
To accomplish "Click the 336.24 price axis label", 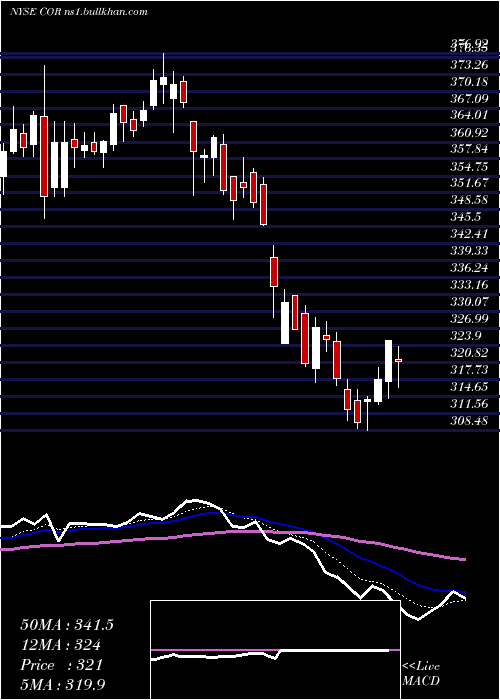I will point(469,268).
